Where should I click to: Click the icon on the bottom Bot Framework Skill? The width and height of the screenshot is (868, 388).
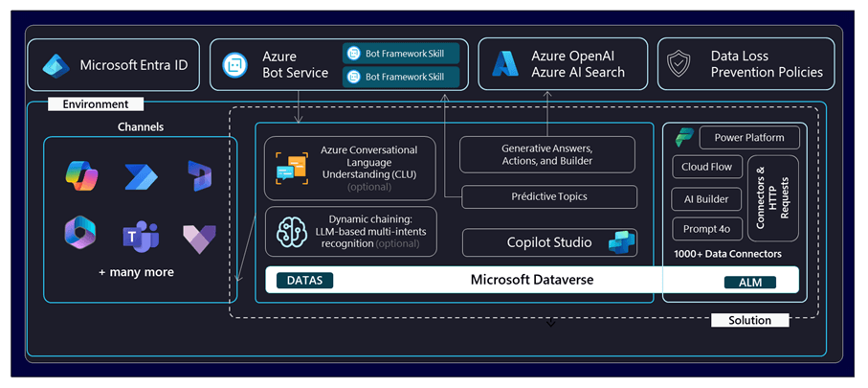(354, 77)
